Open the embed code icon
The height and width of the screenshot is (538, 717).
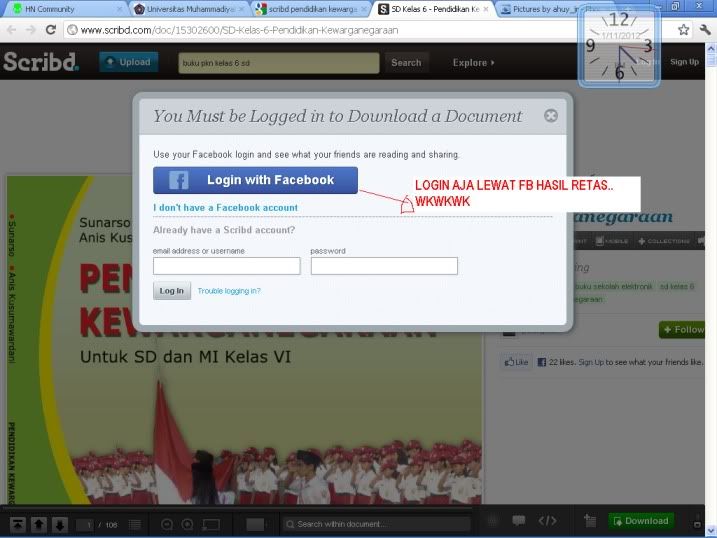click(547, 520)
